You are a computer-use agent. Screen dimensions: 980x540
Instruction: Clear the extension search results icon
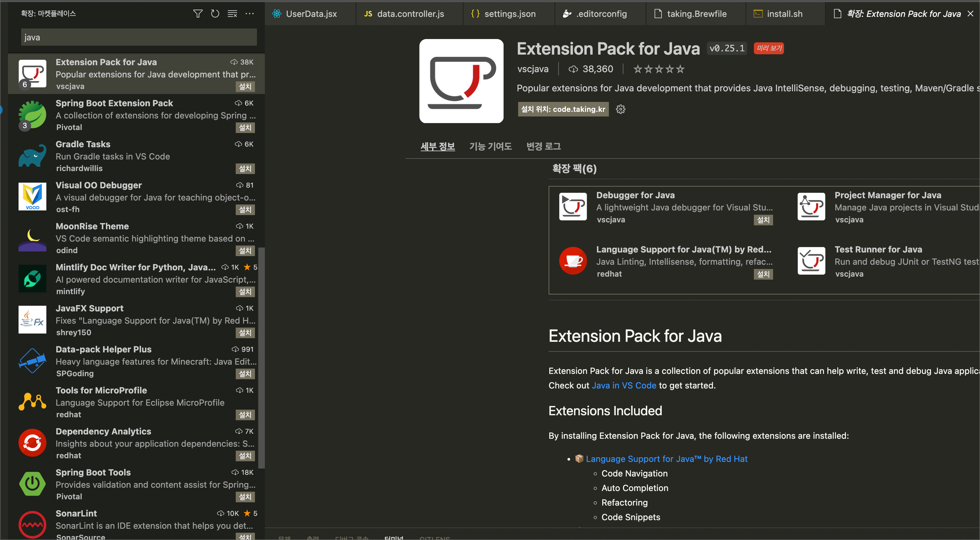click(232, 13)
